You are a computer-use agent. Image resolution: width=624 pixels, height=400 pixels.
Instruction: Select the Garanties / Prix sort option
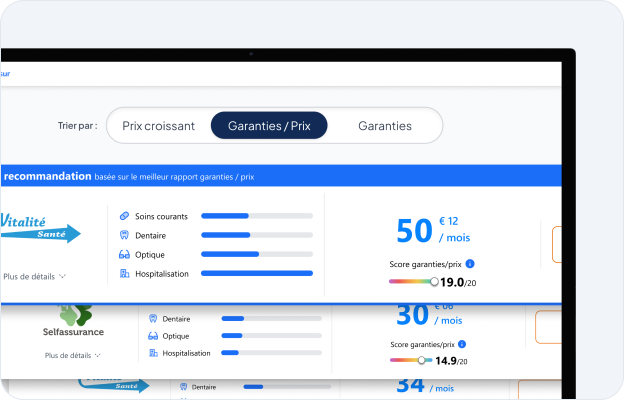pyautogui.click(x=269, y=126)
